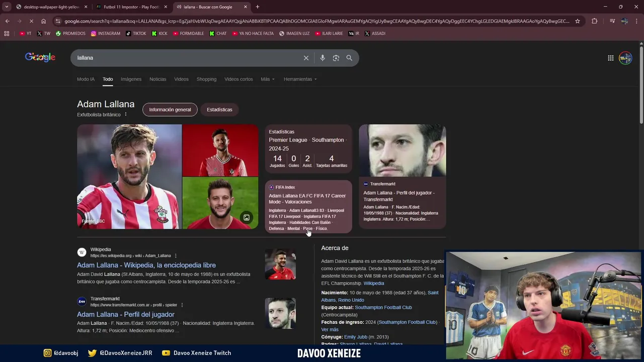Switch to the Noticias tab

(157, 79)
